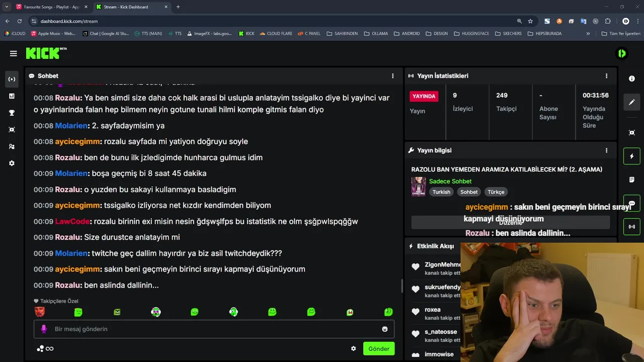
Task: Open the HUGGINGFACE bookmark folder
Action: click(471, 34)
